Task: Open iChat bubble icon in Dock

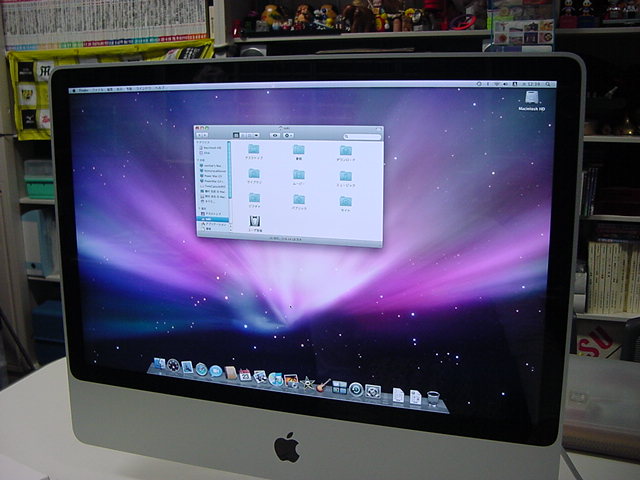Action: [x=216, y=371]
